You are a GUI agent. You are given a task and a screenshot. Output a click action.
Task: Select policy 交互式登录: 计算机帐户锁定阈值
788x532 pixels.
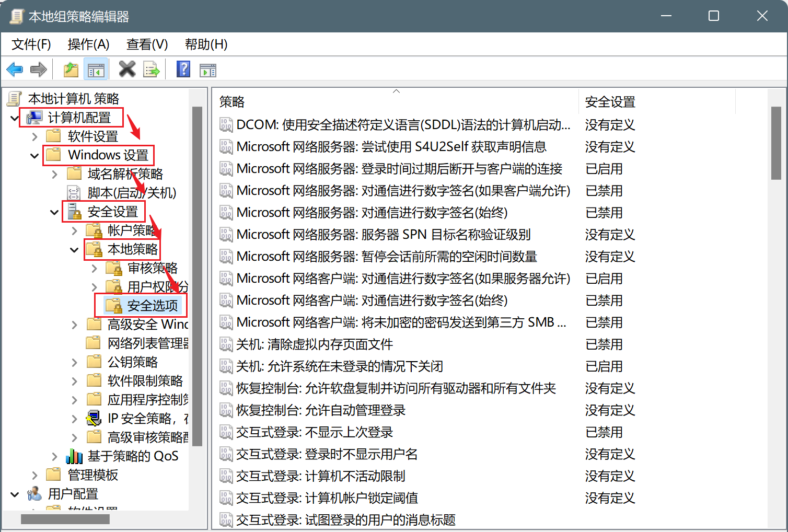327,498
